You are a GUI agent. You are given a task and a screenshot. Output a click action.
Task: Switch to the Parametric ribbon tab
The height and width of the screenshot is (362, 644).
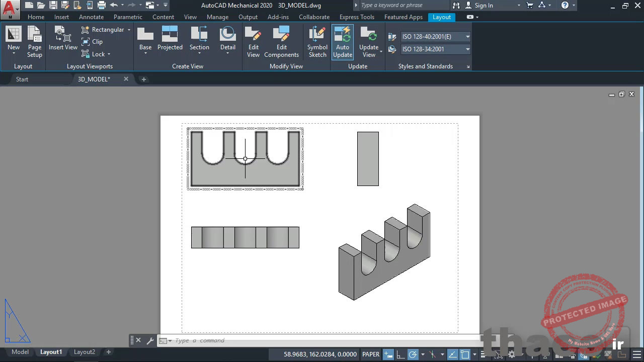(128, 17)
